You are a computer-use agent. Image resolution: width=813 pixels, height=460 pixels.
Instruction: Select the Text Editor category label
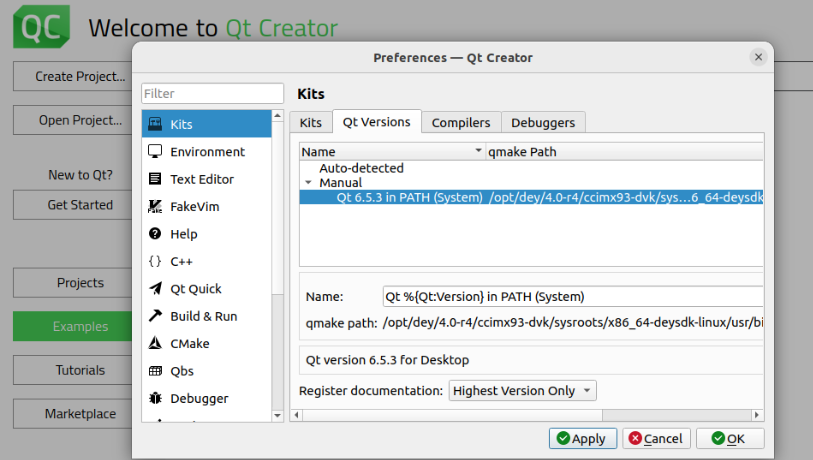[202, 179]
